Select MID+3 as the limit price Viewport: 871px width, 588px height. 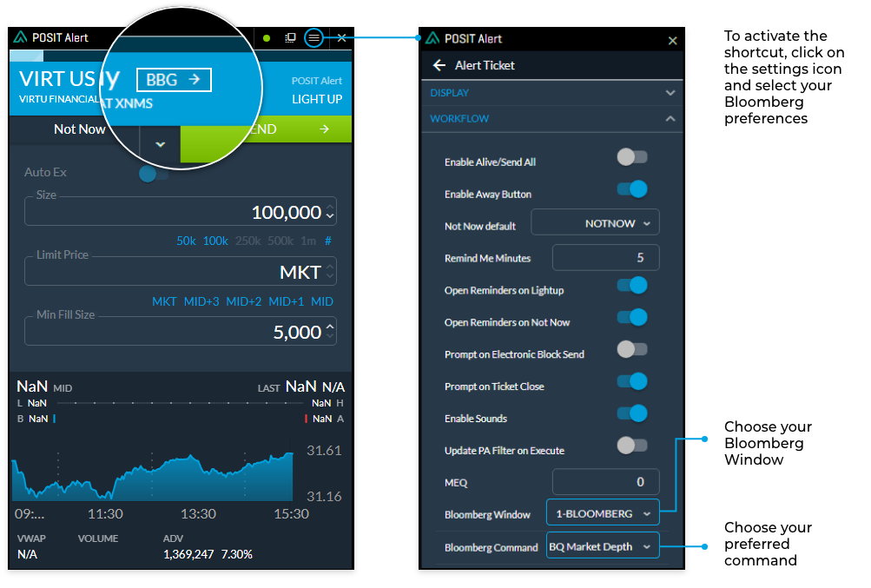click(200, 301)
